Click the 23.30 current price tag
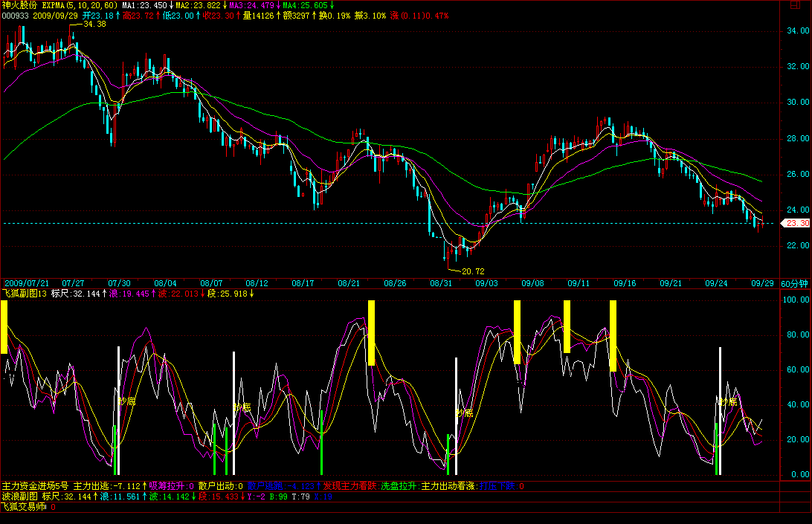 pos(797,224)
